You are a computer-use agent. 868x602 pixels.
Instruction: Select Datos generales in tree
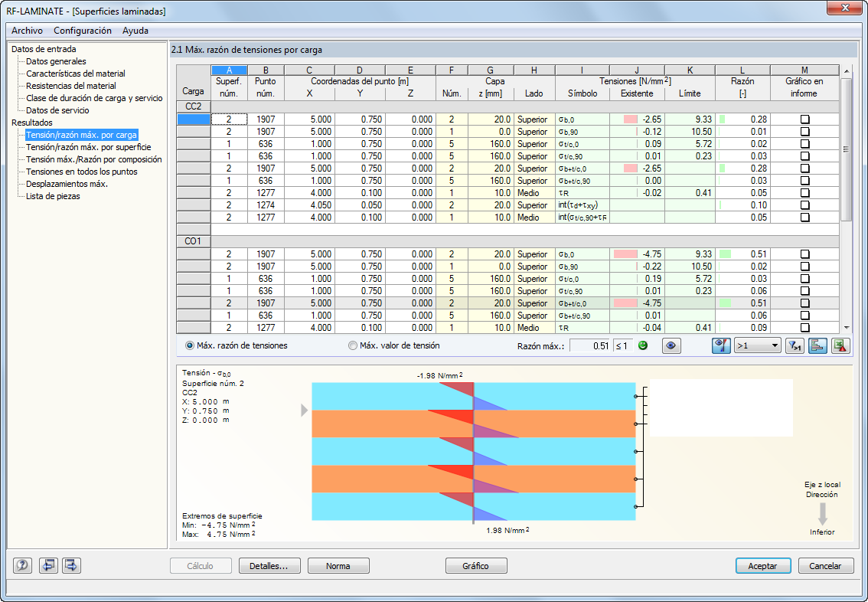[56, 61]
